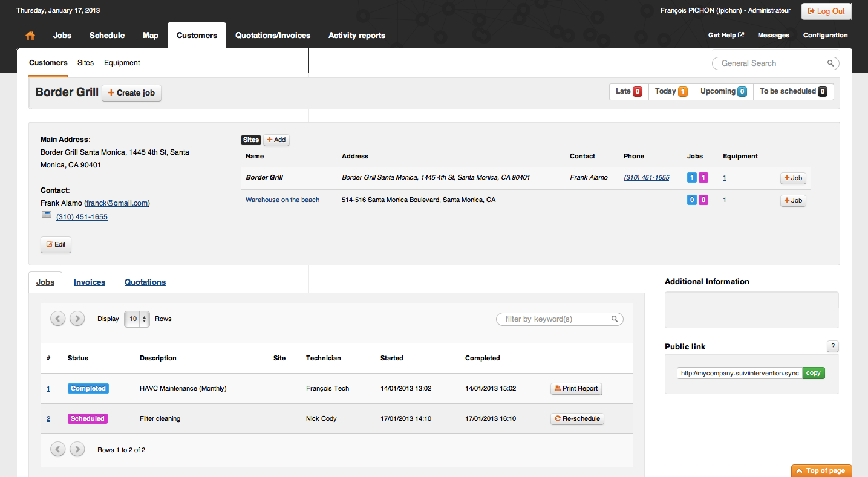Screen dimensions: 868x477
Task: Open the Display rows count dropdown
Action: tap(137, 319)
